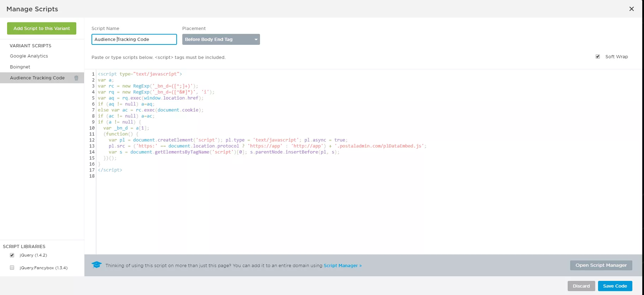Click the SCRIPT LIBRARIES heading
Image resolution: width=644 pixels, height=295 pixels.
coord(24,247)
